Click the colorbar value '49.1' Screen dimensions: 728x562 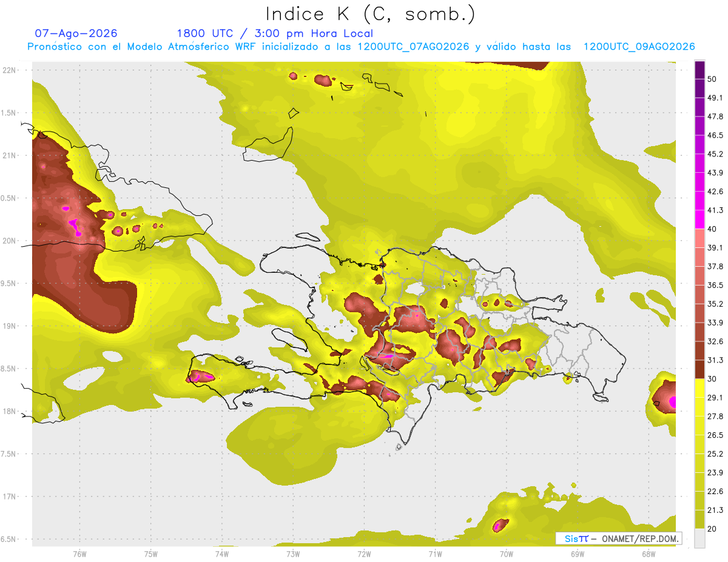click(715, 98)
